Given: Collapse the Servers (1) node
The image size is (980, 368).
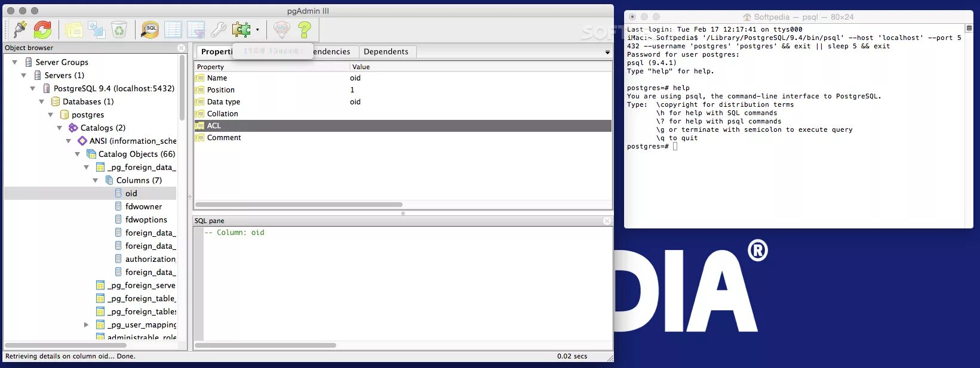Looking at the screenshot, I should click(23, 75).
